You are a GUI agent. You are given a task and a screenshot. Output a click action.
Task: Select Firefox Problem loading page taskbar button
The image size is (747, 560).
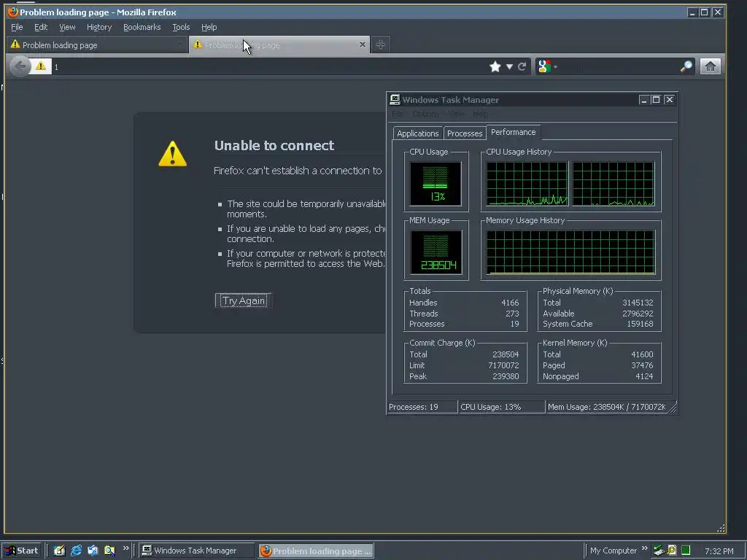coord(316,551)
